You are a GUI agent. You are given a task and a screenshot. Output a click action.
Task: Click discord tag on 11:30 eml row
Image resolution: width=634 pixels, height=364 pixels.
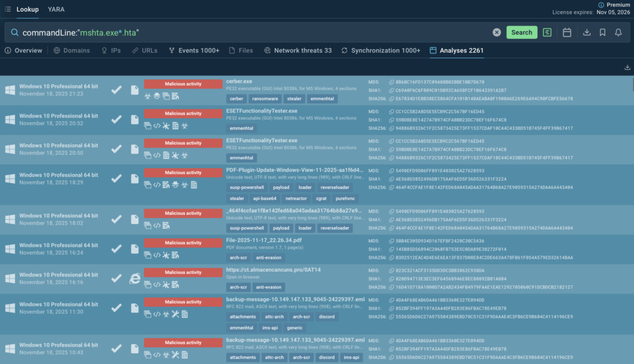(x=327, y=317)
